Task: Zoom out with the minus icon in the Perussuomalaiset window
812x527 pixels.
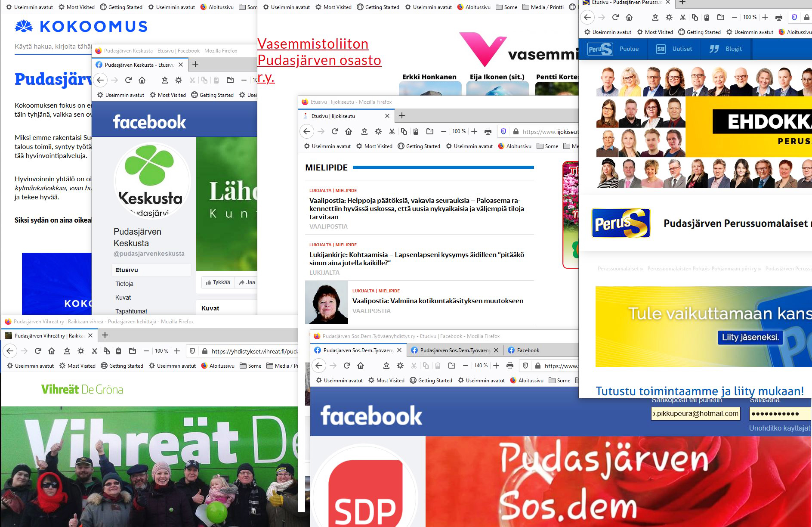Action: coord(735,17)
